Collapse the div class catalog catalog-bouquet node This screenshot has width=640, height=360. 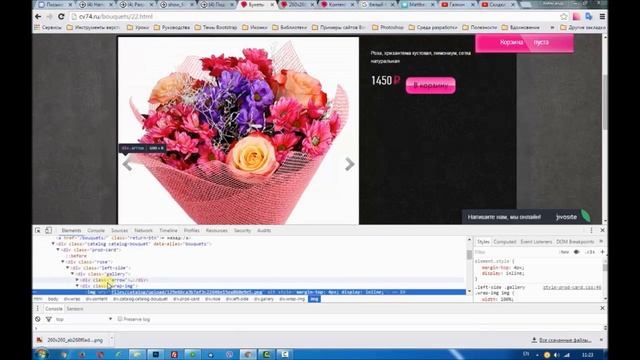tap(53, 244)
